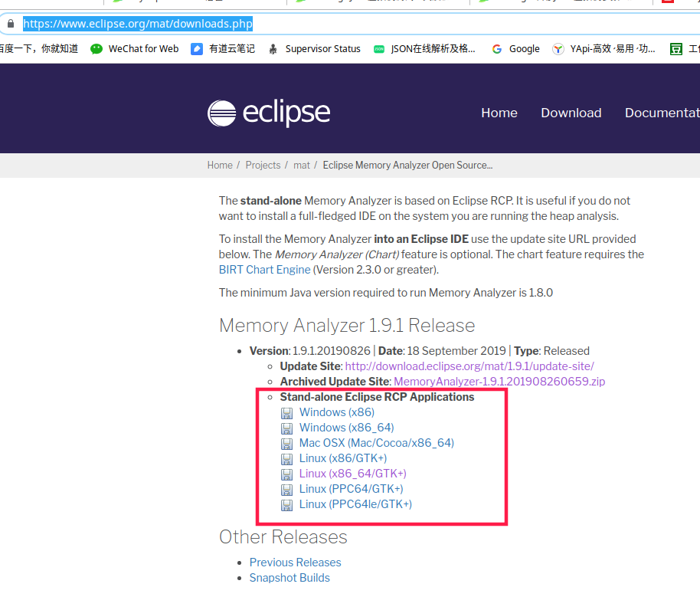Open WeChat for Web bookmark icon
The image size is (700, 597).
[x=96, y=49]
